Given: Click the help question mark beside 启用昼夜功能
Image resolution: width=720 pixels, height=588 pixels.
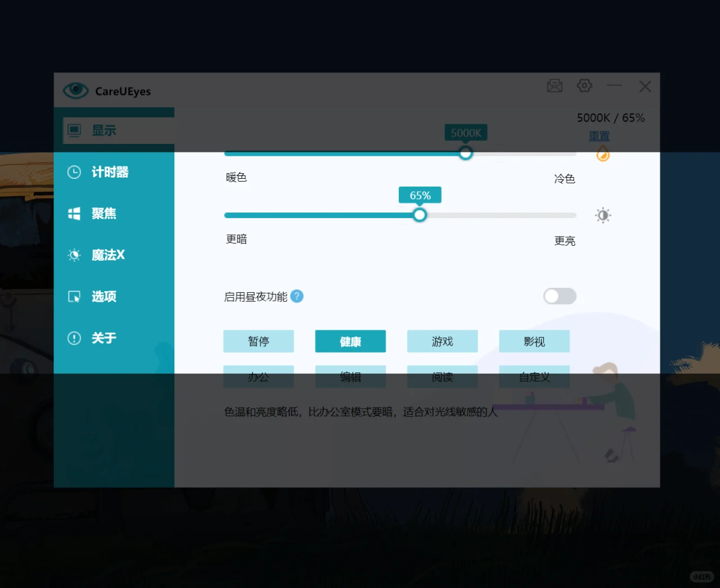Looking at the screenshot, I should (x=297, y=296).
